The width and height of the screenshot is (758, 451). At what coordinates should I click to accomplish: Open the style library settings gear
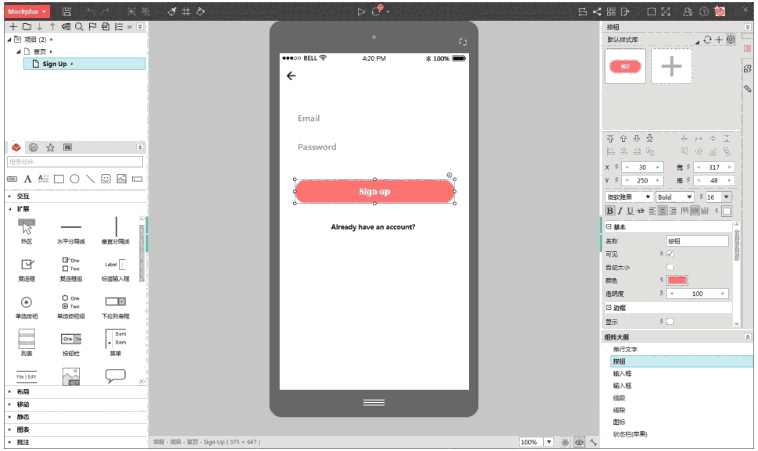(730, 40)
